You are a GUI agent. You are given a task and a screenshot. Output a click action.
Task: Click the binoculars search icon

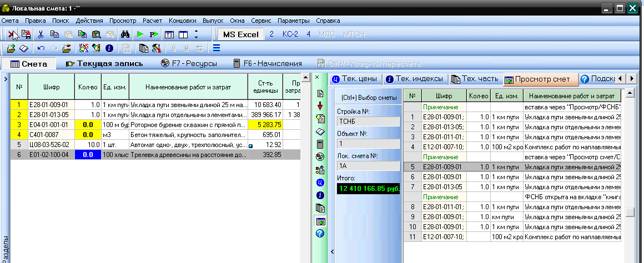125,34
